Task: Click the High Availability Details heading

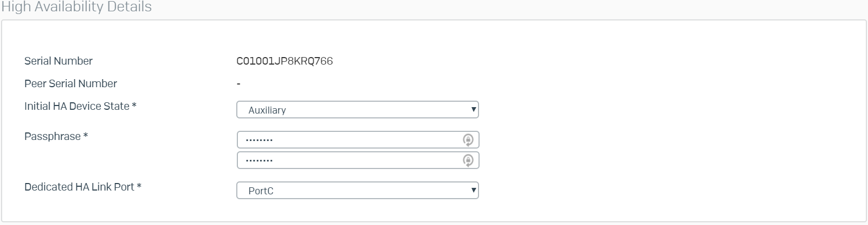Action: (77, 7)
